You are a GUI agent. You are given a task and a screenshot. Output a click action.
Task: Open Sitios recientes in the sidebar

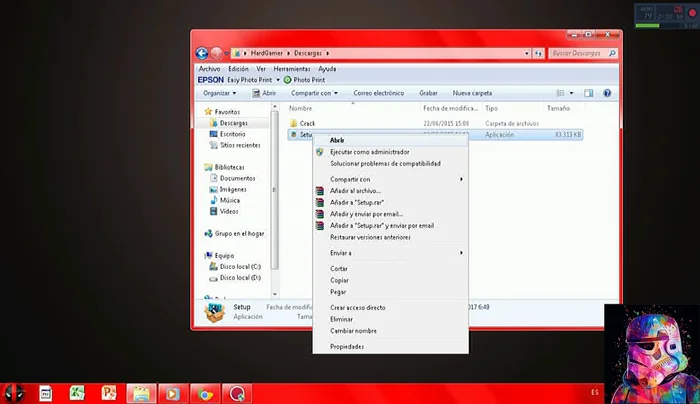[240, 145]
